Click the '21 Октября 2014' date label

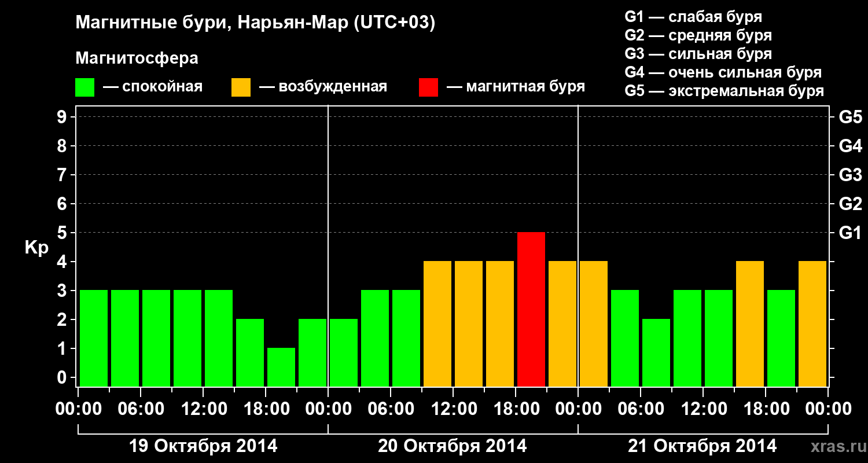tap(703, 446)
